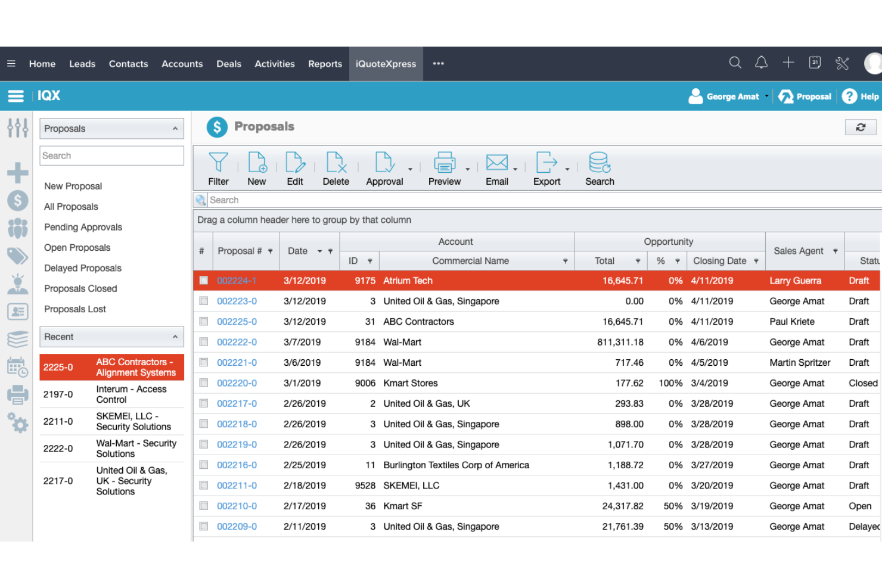
Task: Click the Filter funnel tool
Action: point(218,169)
